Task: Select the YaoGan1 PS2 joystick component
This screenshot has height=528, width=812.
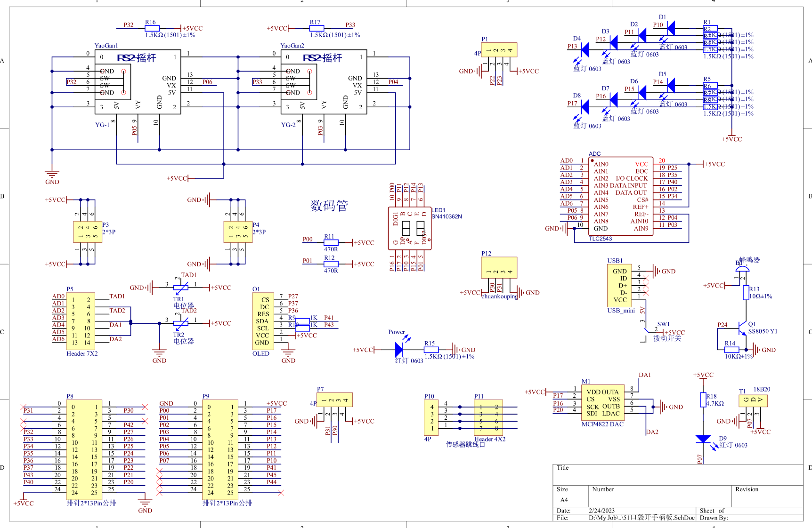Action: 138,82
